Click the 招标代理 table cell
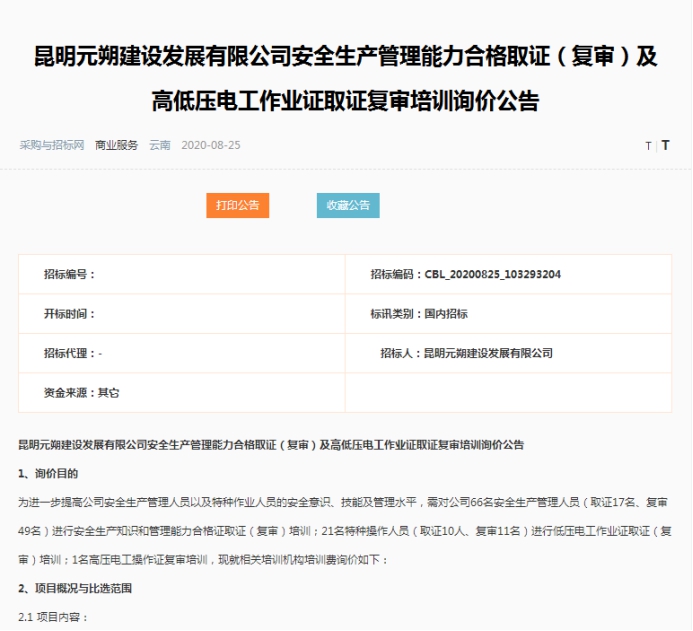The width and height of the screenshot is (693, 631). [182, 353]
